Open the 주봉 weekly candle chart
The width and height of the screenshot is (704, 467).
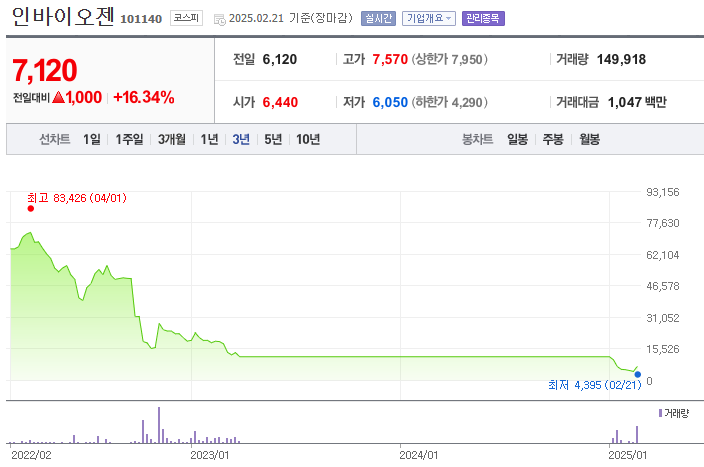553,139
